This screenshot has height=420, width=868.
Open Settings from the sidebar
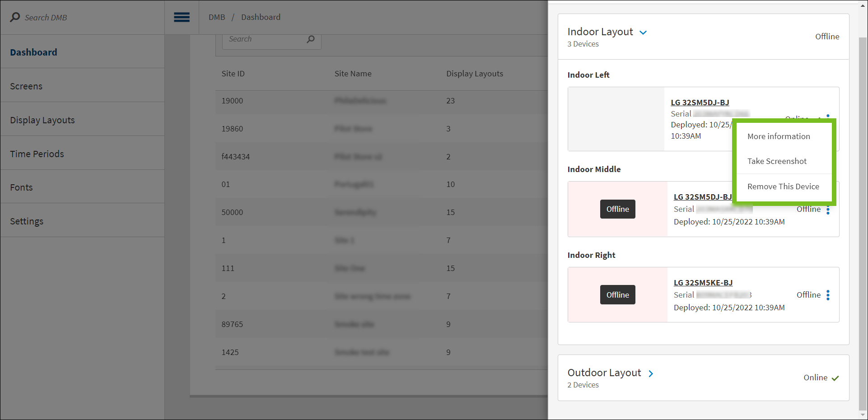click(27, 221)
